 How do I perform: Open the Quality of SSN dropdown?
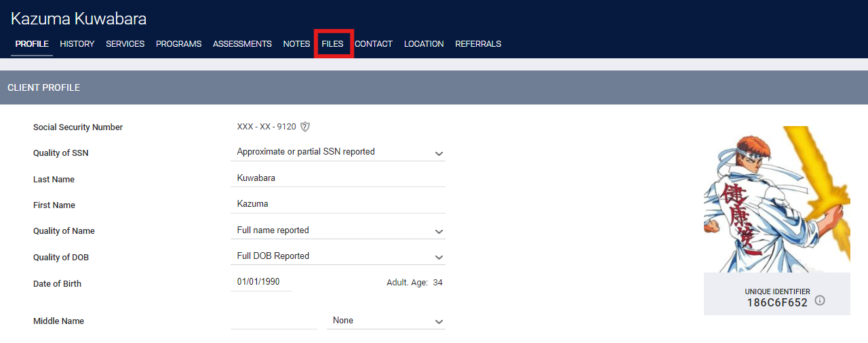(338, 152)
